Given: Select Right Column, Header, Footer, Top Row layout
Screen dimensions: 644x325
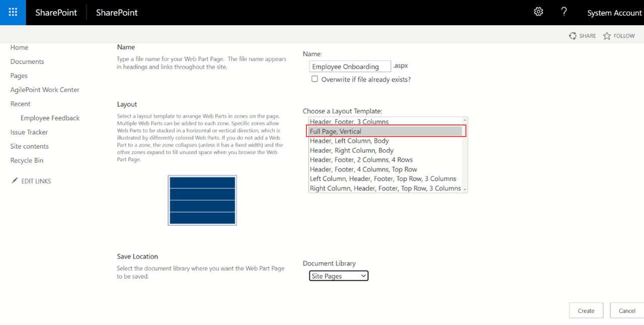Looking at the screenshot, I should pos(385,188).
